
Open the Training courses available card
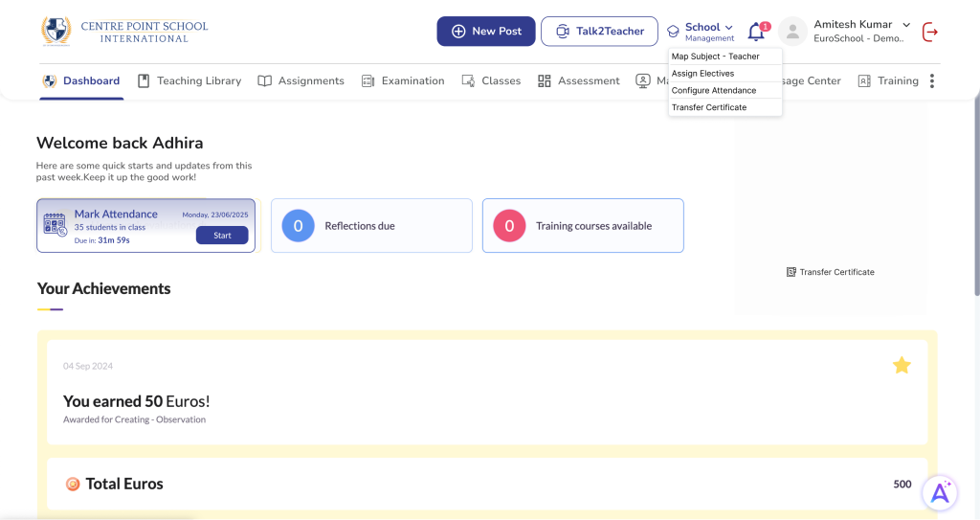pos(582,226)
